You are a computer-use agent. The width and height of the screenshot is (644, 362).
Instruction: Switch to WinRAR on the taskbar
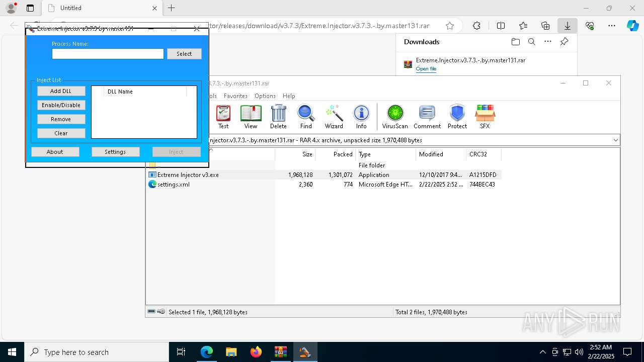[280, 352]
